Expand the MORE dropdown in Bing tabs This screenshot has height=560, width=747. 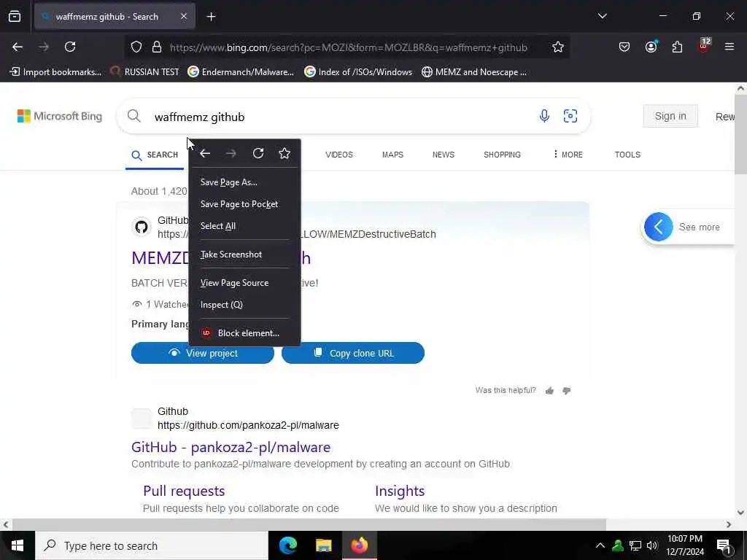click(x=568, y=155)
